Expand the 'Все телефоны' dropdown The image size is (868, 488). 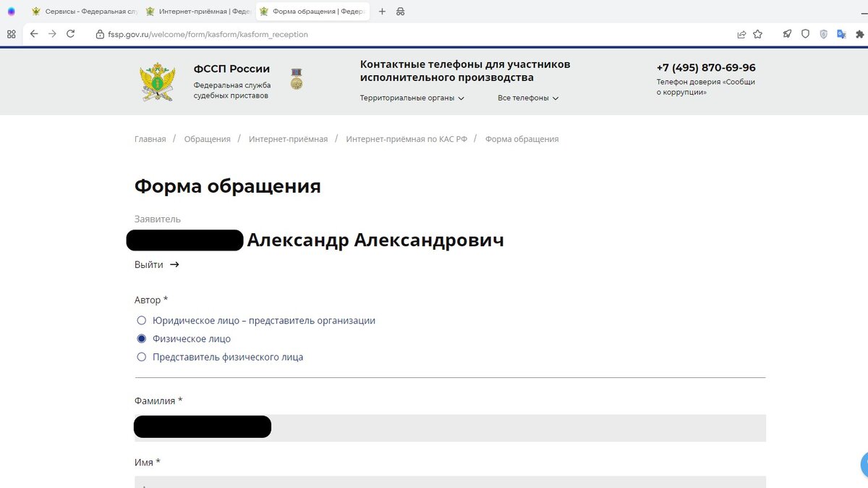[527, 98]
